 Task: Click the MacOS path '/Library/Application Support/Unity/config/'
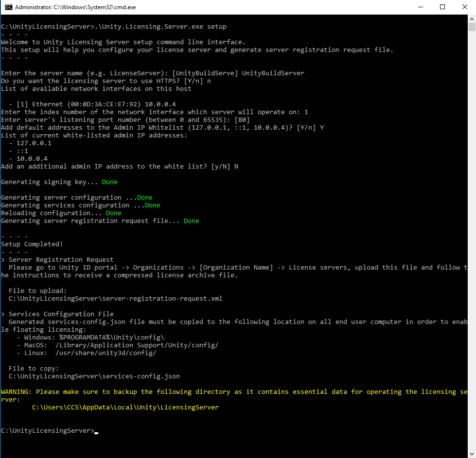(x=137, y=345)
